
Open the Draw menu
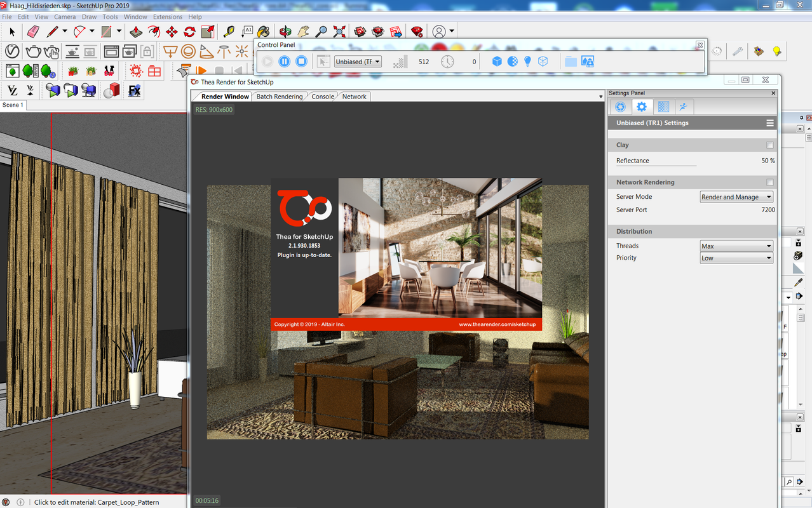point(90,17)
